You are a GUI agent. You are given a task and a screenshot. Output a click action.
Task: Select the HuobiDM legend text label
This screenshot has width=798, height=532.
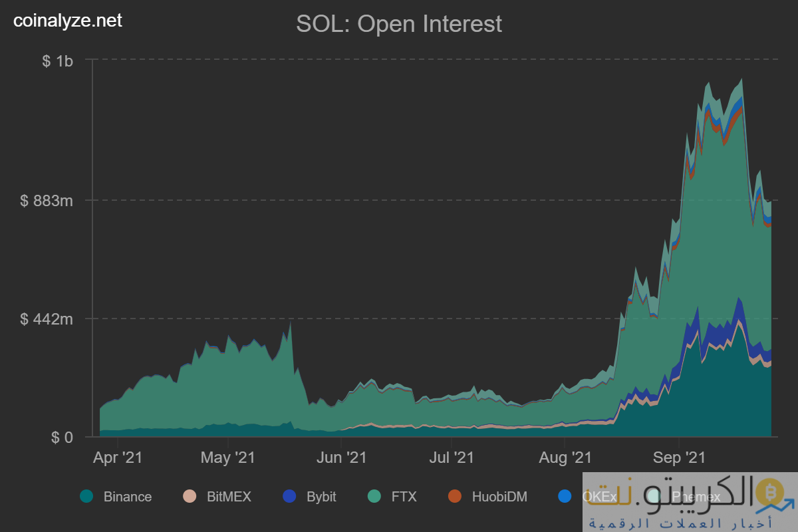499,497
